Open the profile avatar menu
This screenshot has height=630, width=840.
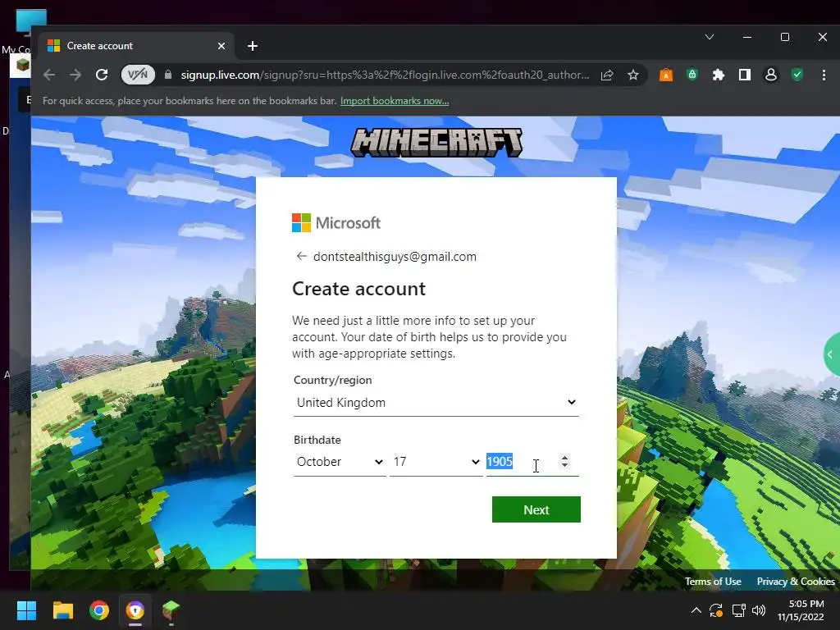pyautogui.click(x=771, y=75)
